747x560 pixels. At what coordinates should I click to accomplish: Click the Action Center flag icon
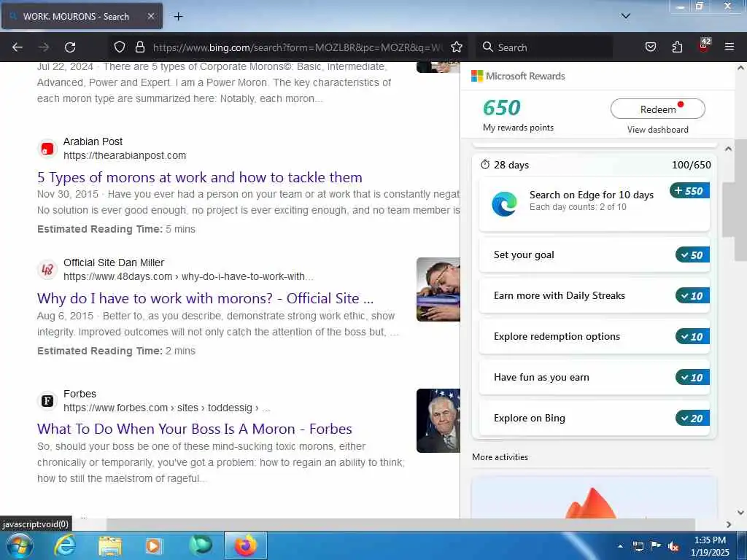[x=656, y=546]
